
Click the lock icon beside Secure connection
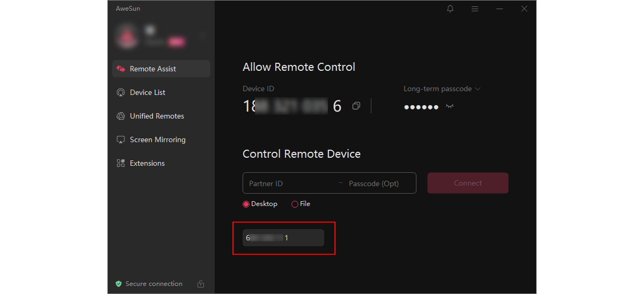(201, 284)
